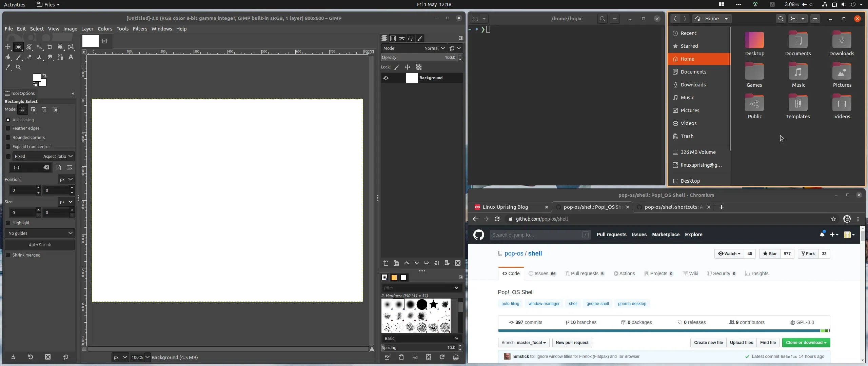Open search in terminal window
Screen dimensions: 868x366
602,19
